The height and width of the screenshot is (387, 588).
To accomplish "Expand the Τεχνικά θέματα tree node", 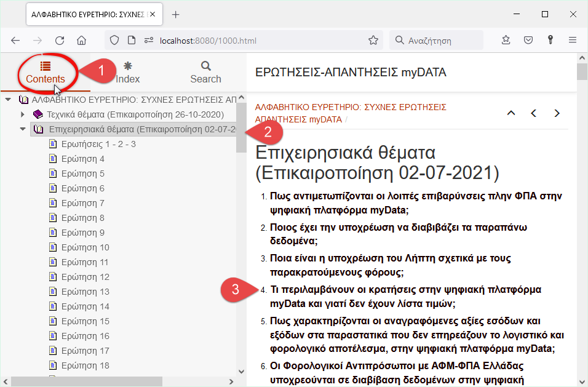I will click(23, 114).
